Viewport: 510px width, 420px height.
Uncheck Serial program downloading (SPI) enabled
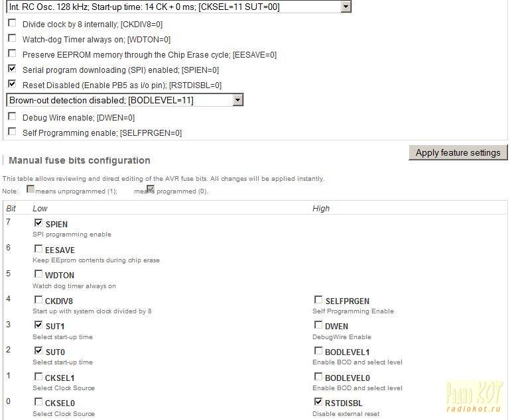[x=12, y=69]
